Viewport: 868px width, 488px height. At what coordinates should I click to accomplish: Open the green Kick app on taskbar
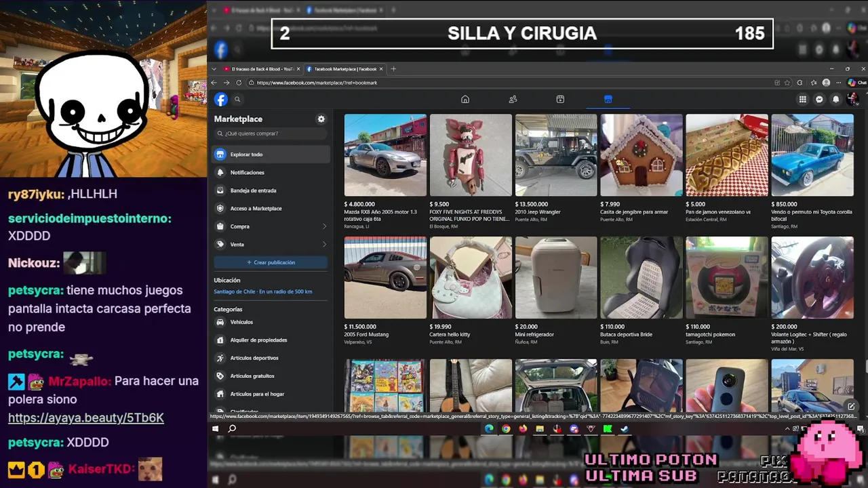point(608,428)
